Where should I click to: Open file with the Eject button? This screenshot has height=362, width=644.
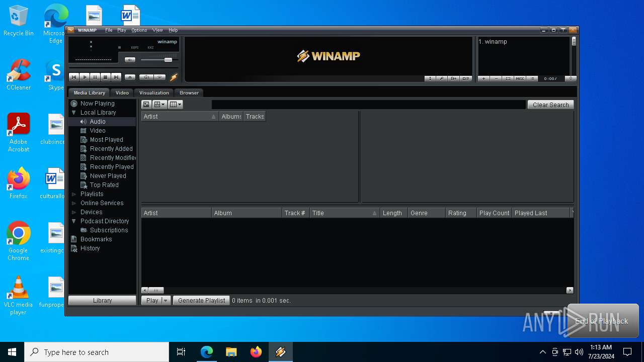click(130, 77)
